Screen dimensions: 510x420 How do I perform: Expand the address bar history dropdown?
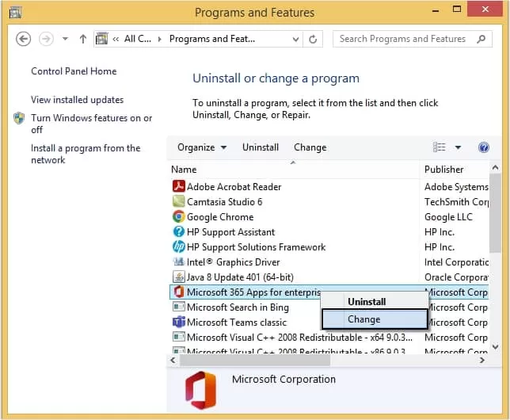pyautogui.click(x=295, y=40)
